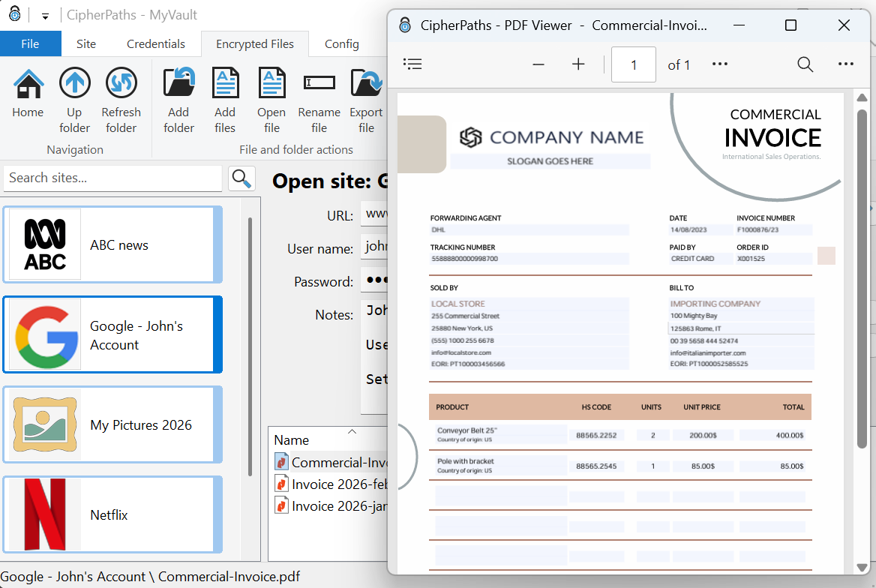Select the Invoice 2026-feb file row
The height and width of the screenshot is (588, 876).
[331, 484]
